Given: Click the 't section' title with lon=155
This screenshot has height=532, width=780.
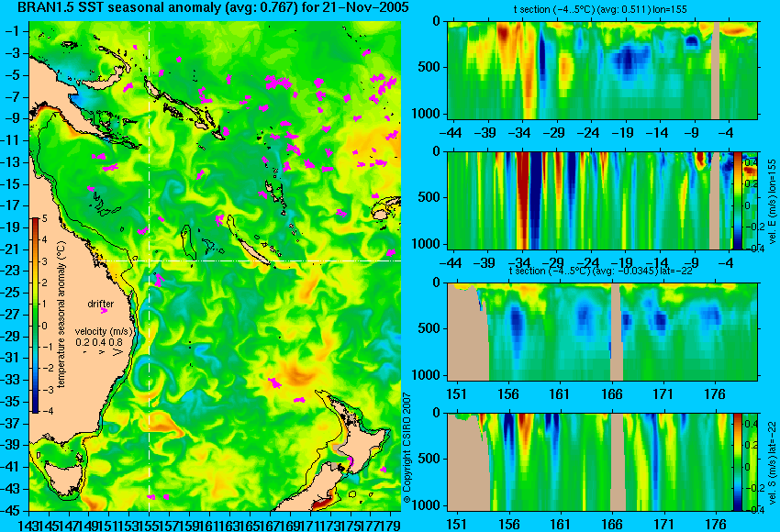Looking at the screenshot, I should point(600,9).
